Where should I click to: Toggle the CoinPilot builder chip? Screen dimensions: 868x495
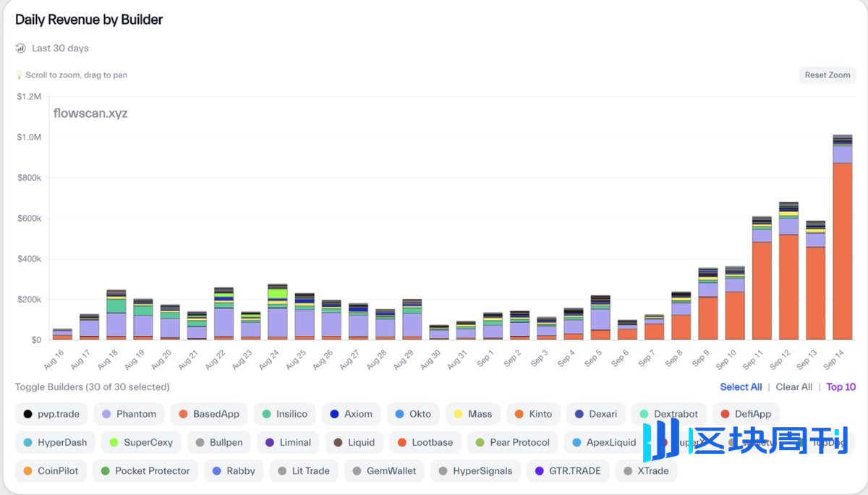tap(51, 470)
